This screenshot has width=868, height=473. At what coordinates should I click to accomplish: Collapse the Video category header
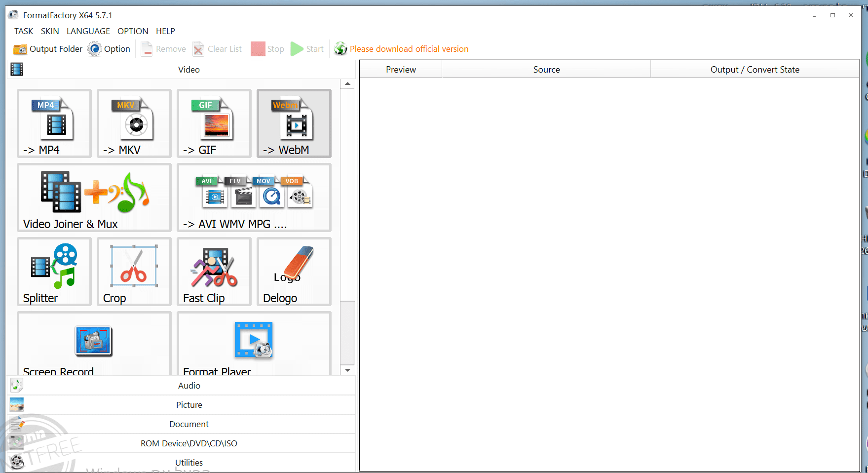(181, 70)
